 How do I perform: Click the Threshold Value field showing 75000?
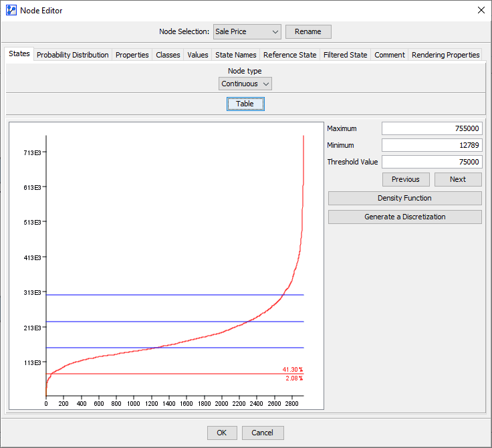432,162
